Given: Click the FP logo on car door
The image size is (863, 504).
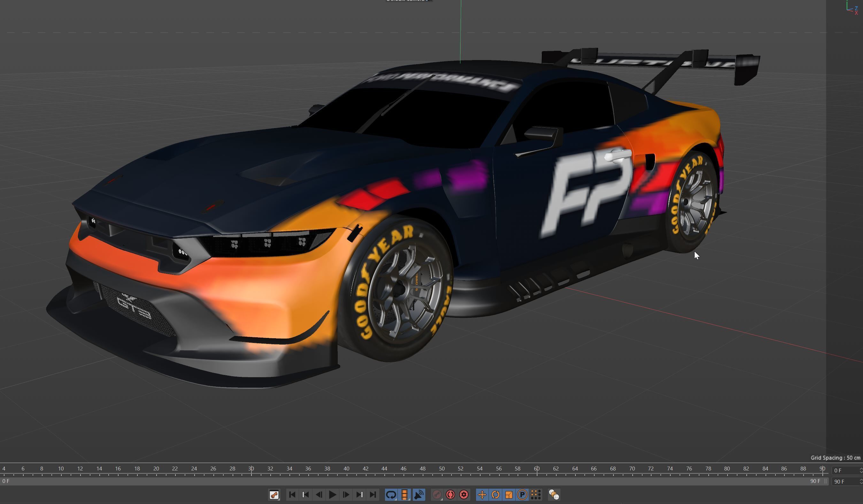Looking at the screenshot, I should coord(586,194).
